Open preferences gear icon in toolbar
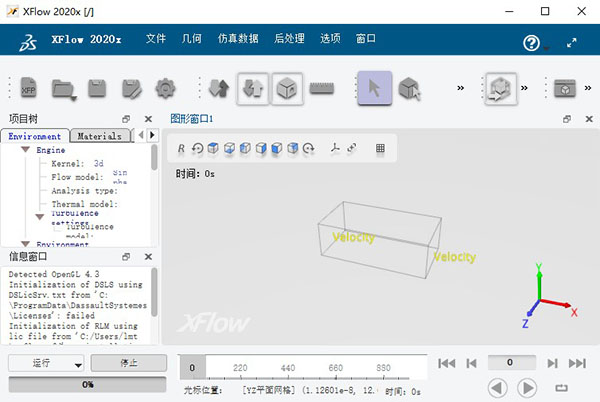Image resolution: width=600 pixels, height=402 pixels. (x=165, y=88)
